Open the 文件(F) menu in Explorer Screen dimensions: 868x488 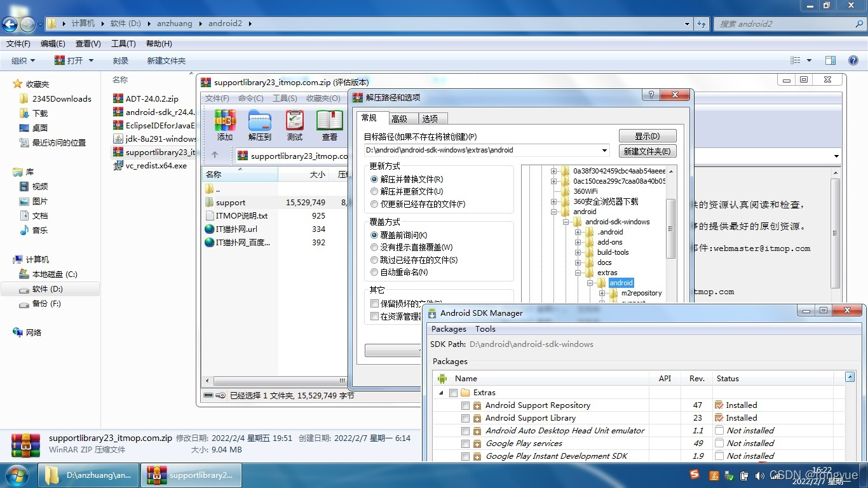(18, 44)
